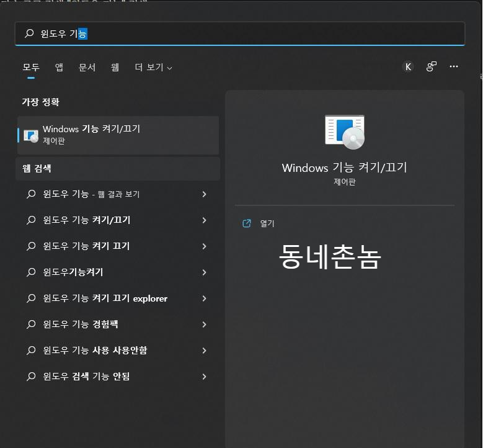Click the Windows 기능 켜기/끄기 title in the preview pane
Screen dimensions: 483x448
[345, 168]
